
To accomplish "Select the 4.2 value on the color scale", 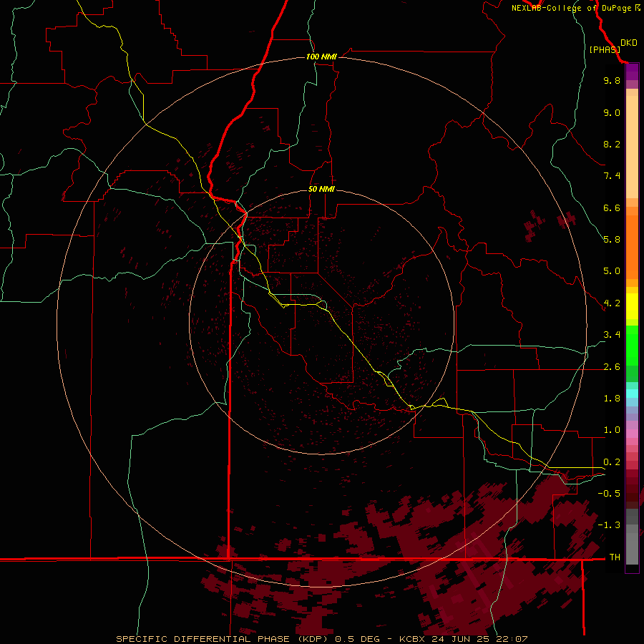I will 612,303.
